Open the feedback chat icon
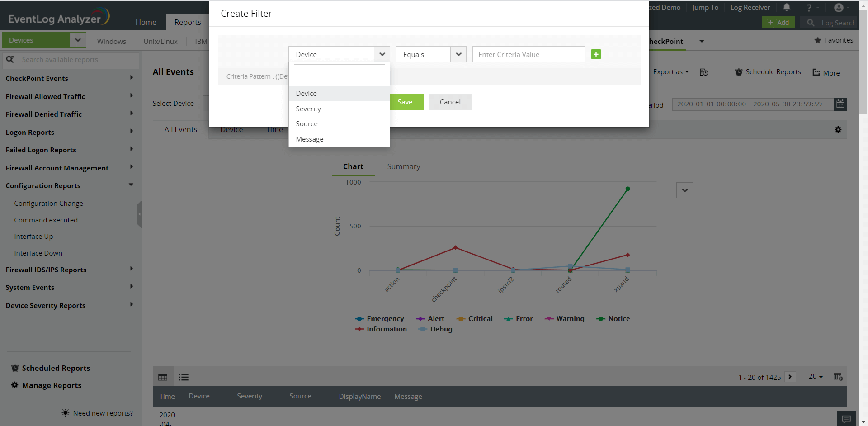The height and width of the screenshot is (426, 868). pyautogui.click(x=846, y=419)
